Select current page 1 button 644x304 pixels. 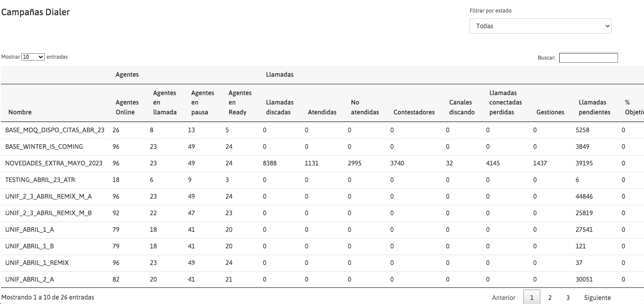tap(532, 298)
